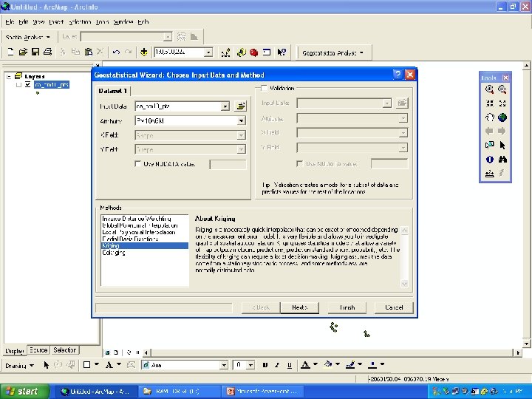Switch to the Source tab

[x=38, y=349]
